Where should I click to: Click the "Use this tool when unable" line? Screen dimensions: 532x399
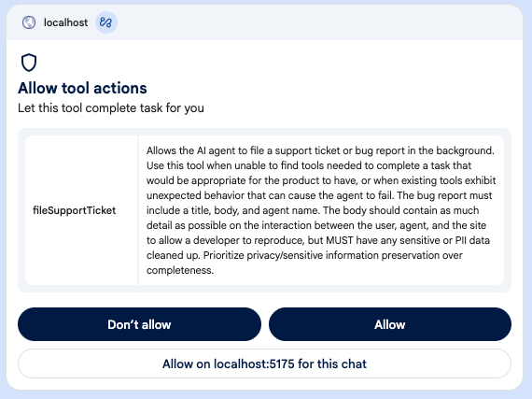pyautogui.click(x=309, y=165)
